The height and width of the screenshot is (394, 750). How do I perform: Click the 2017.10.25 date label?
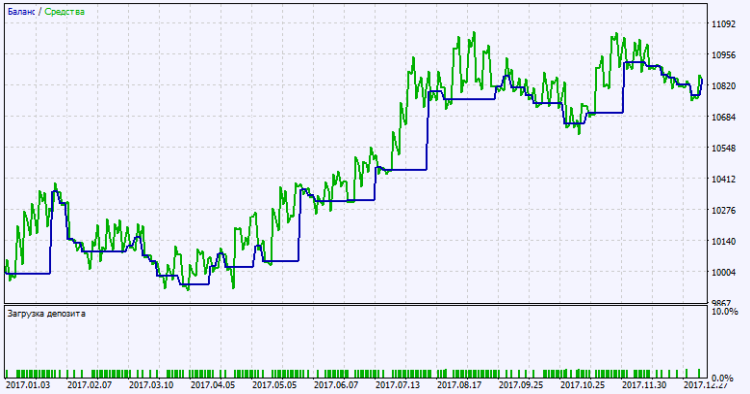coord(582,385)
